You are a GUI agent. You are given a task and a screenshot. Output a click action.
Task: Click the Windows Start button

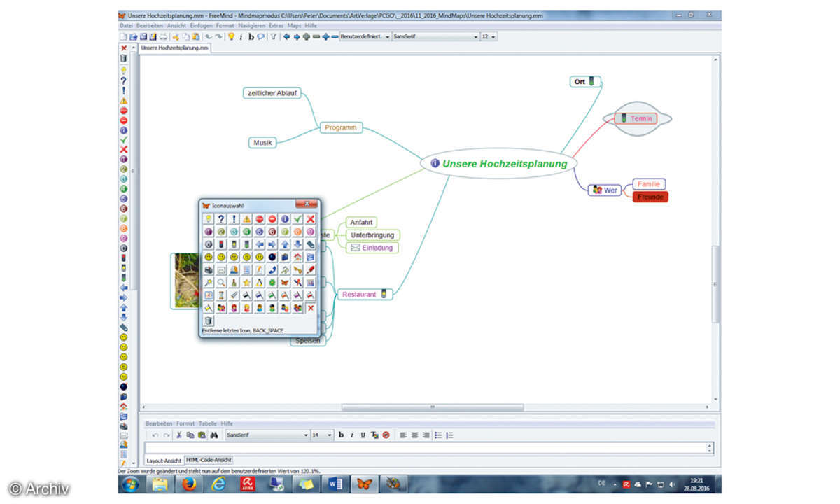point(130,484)
